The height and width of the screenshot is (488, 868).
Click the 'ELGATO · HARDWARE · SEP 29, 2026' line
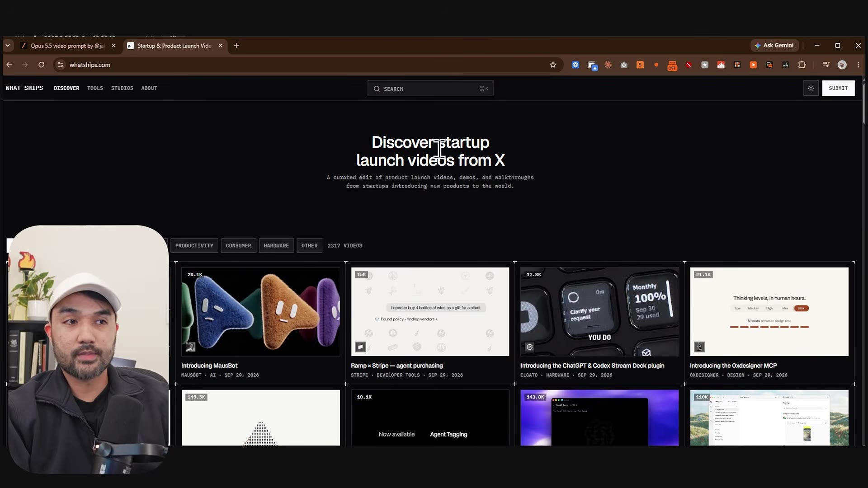coord(566,375)
